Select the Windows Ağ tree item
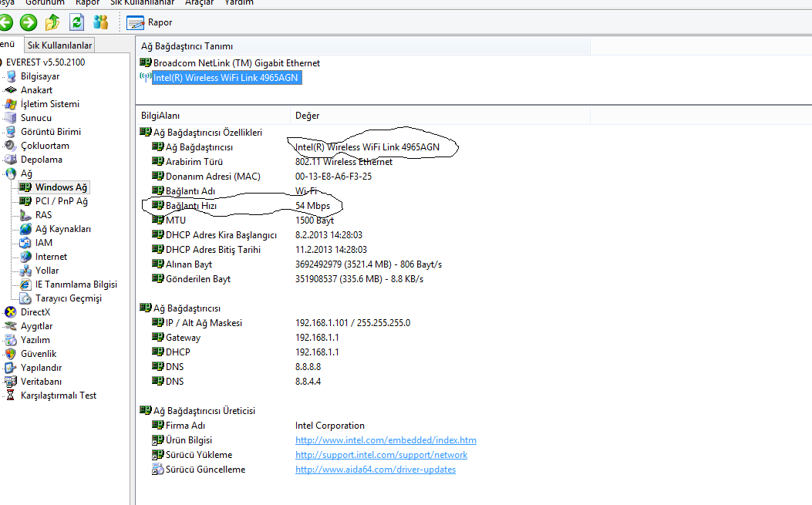The image size is (812, 505). [x=61, y=187]
